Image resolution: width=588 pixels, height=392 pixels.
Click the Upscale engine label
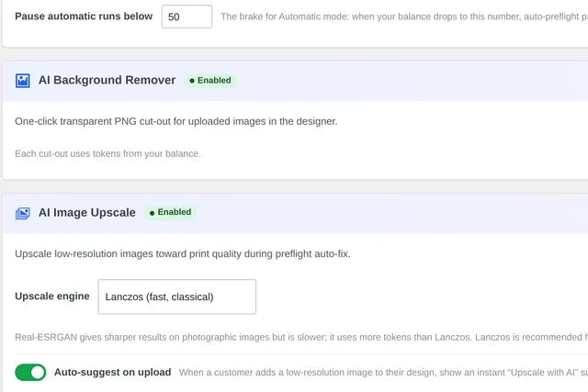coord(52,296)
